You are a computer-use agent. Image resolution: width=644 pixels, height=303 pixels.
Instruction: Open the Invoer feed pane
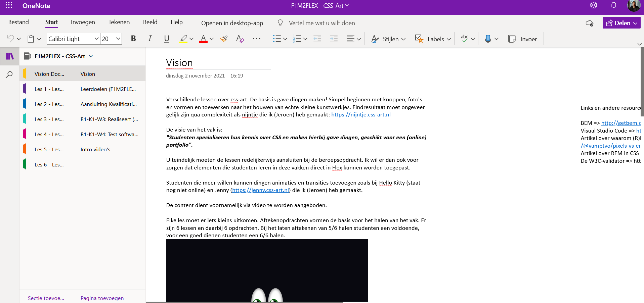tap(523, 39)
